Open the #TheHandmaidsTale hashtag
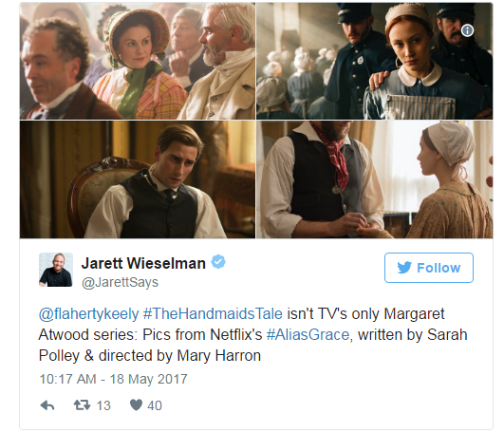 (213, 313)
